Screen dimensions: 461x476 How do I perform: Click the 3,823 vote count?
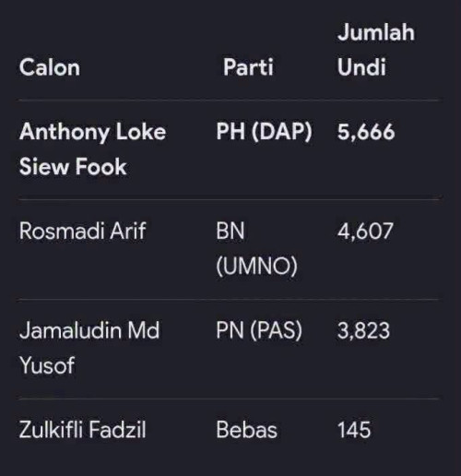363,330
